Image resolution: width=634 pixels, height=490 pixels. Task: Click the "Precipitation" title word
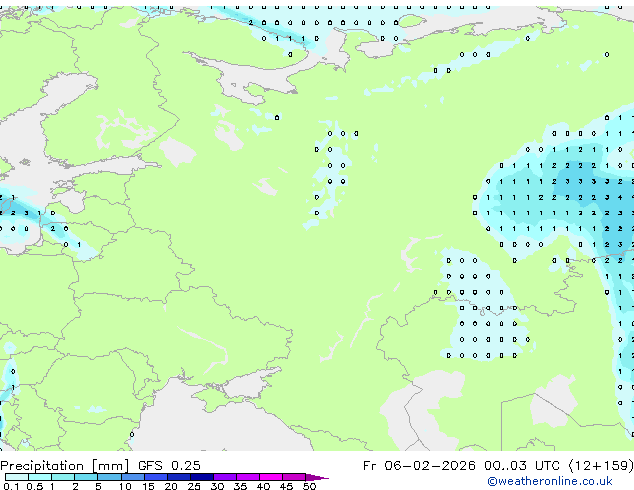[42, 466]
